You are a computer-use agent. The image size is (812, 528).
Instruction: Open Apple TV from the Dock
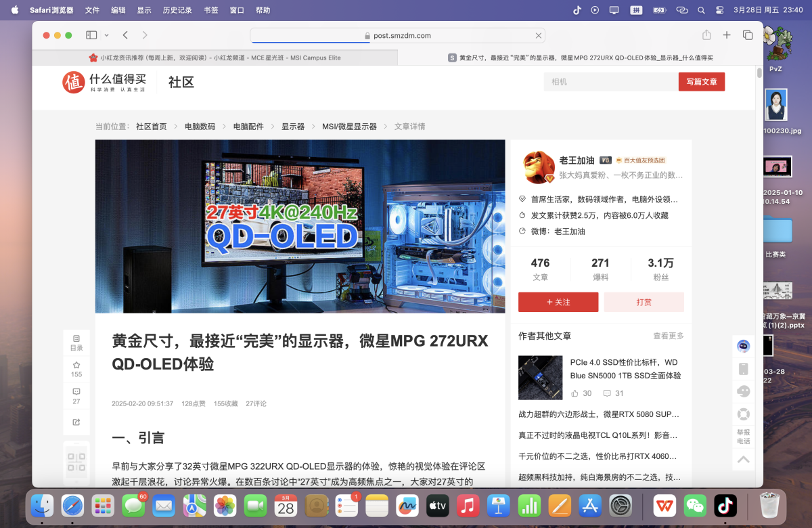[437, 505]
